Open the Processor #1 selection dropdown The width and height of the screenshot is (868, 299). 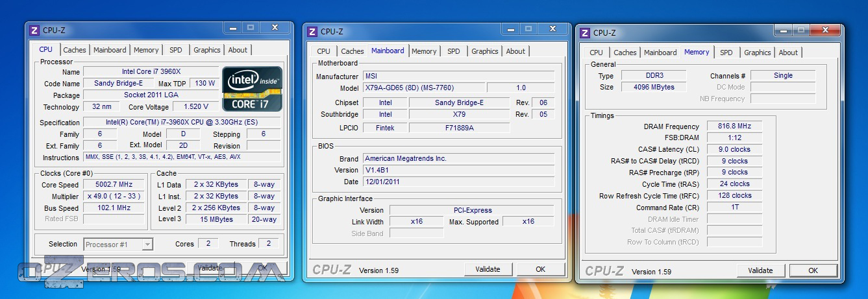click(118, 245)
